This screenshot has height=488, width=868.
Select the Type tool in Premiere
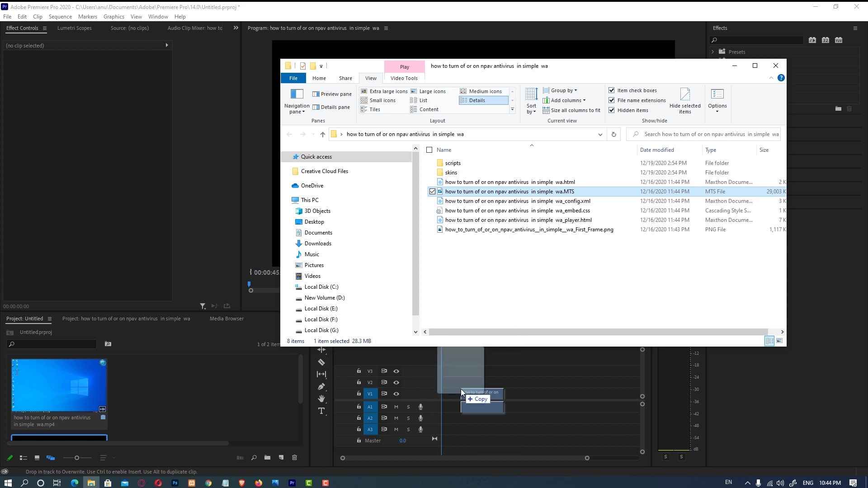[321, 411]
